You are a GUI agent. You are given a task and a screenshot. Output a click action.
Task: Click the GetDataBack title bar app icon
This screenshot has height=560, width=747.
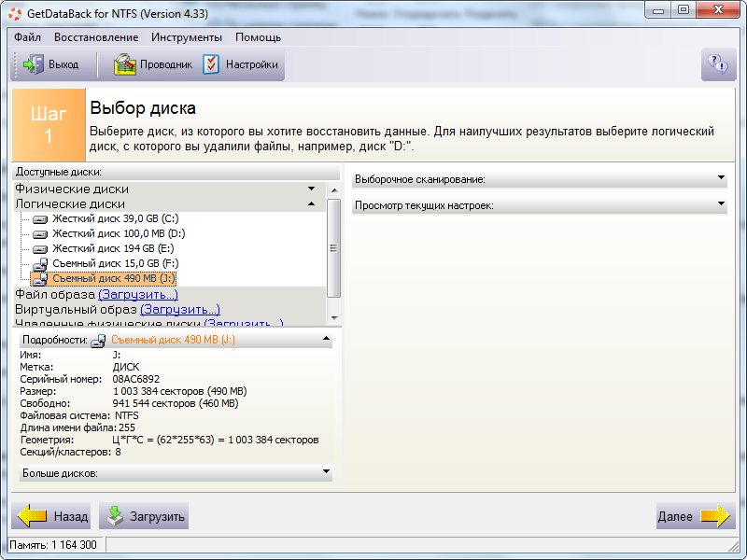tap(15, 13)
